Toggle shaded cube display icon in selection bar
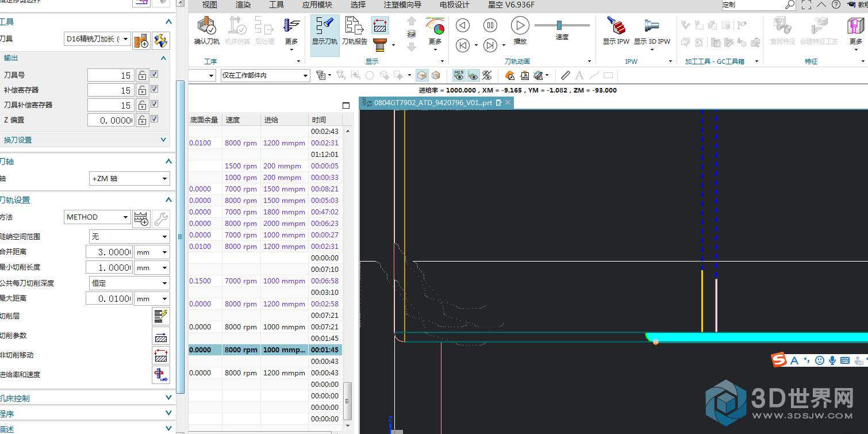Viewport: 868px width, 434px height. tap(423, 75)
